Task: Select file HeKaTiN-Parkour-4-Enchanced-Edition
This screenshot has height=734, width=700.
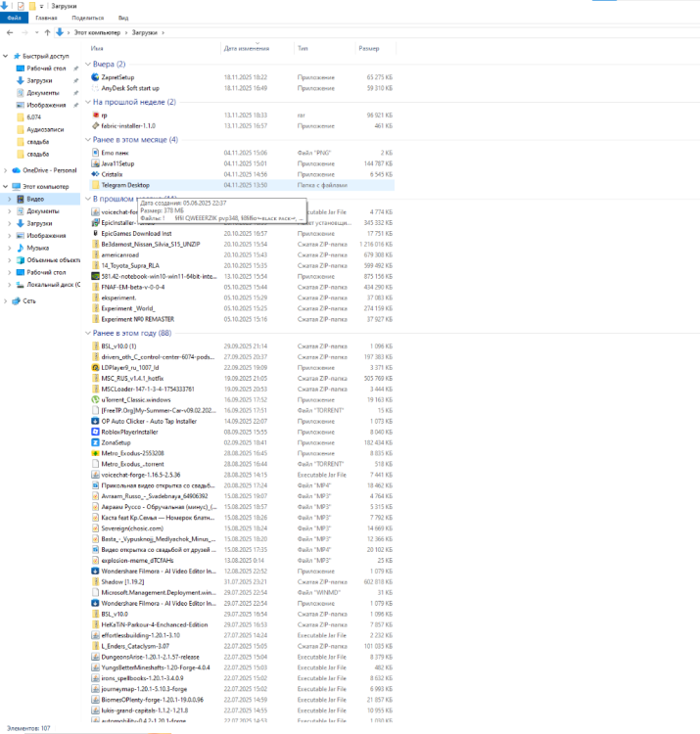Action: (x=155, y=625)
